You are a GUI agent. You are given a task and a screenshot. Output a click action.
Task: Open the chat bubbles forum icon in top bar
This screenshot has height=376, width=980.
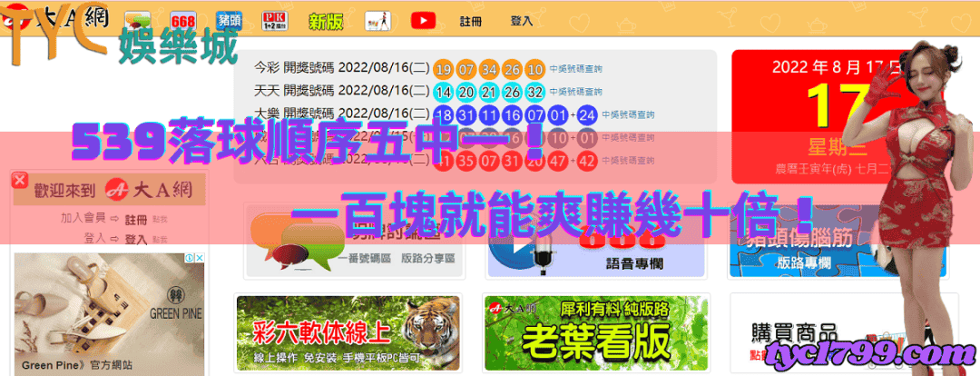(x=137, y=21)
